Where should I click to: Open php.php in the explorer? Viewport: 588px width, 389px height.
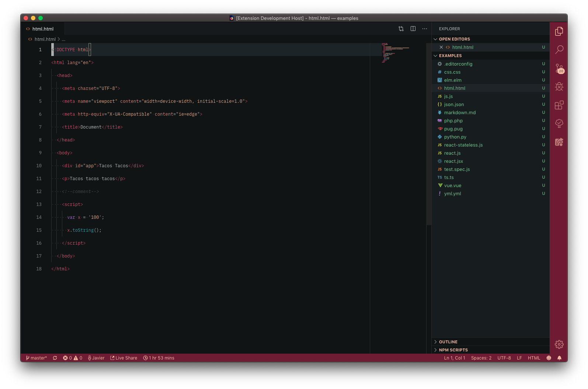point(490,120)
